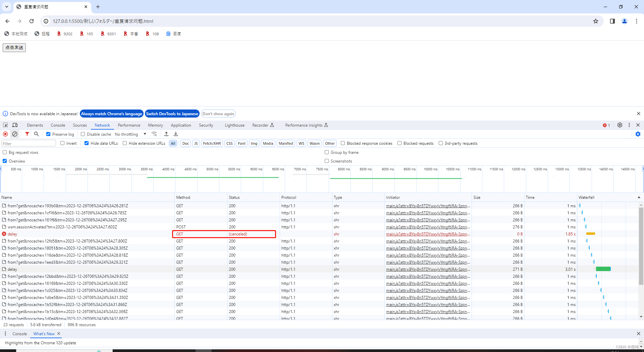Reload the page
This screenshot has height=352, width=644.
(x=32, y=21)
